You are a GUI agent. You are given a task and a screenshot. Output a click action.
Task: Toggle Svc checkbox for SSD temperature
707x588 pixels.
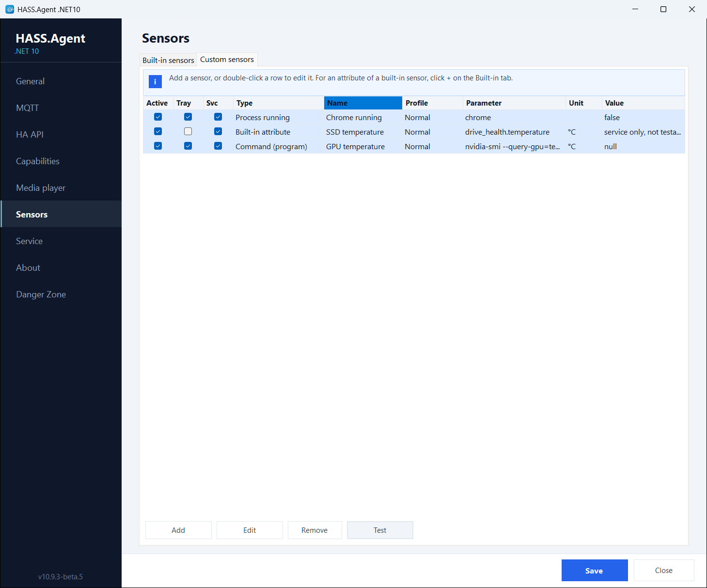218,131
